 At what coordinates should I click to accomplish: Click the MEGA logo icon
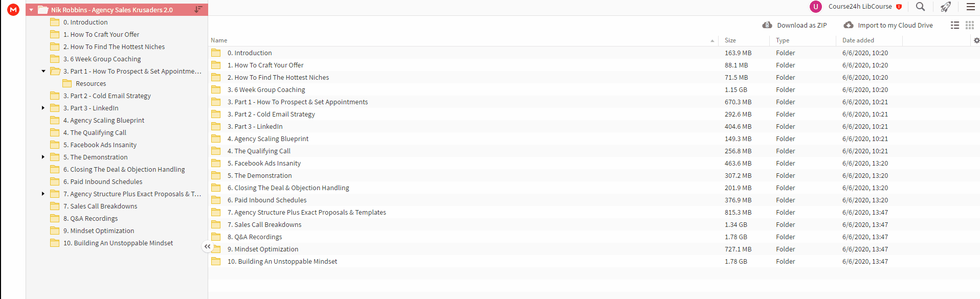pos(13,9)
